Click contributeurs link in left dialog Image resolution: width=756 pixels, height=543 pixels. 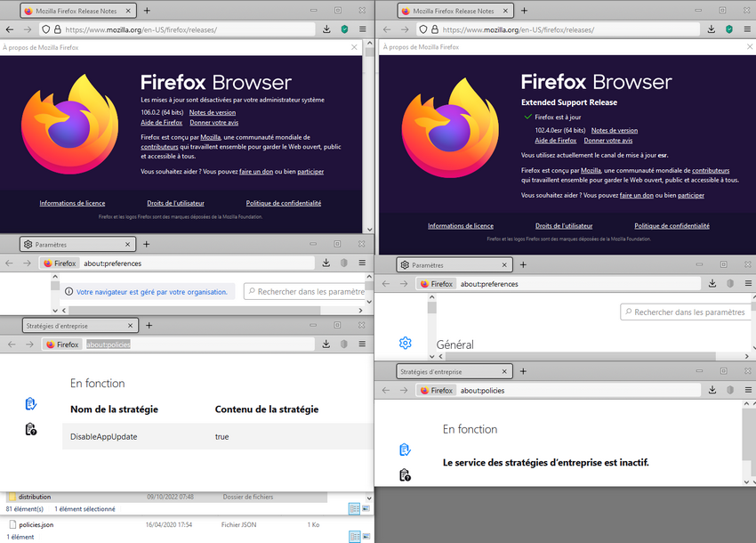[159, 147]
